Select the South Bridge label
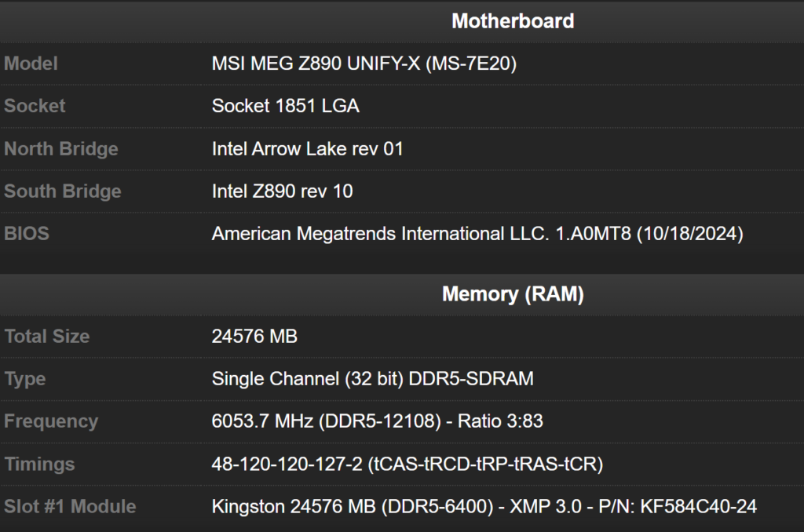Screen dimensions: 804x532 63,191
